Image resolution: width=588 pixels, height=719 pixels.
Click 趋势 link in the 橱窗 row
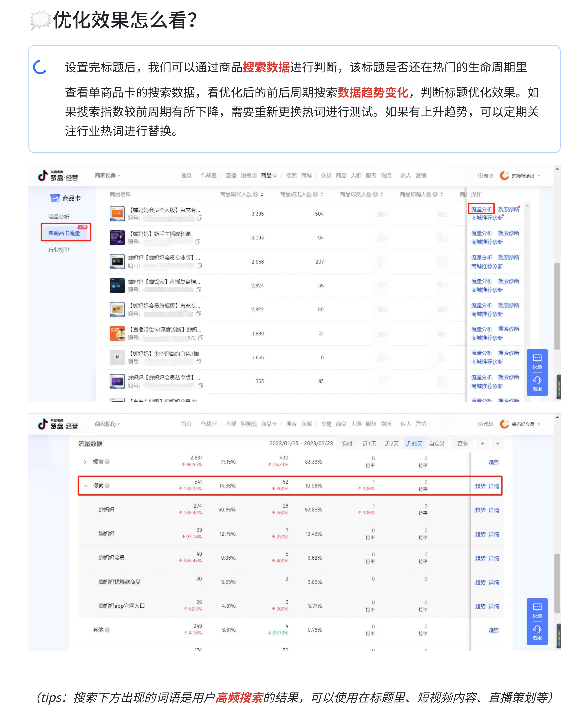coord(494,463)
